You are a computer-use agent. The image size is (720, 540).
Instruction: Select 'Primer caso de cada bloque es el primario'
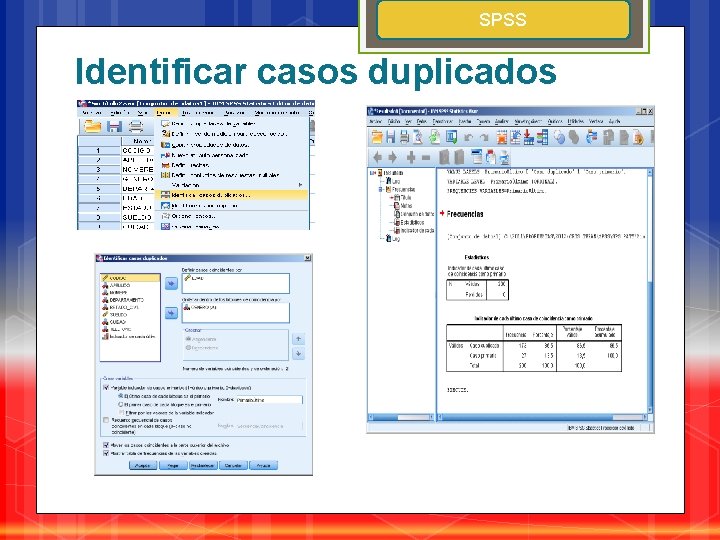point(121,405)
